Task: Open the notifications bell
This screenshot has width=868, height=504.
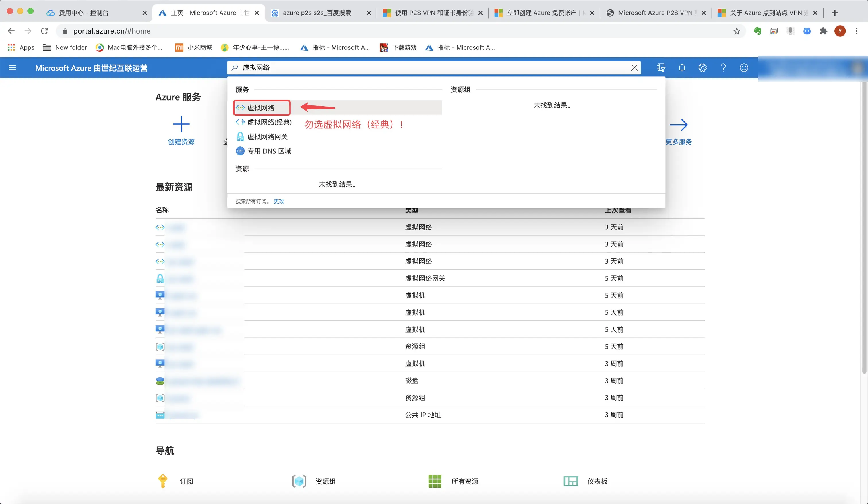Action: pos(682,67)
